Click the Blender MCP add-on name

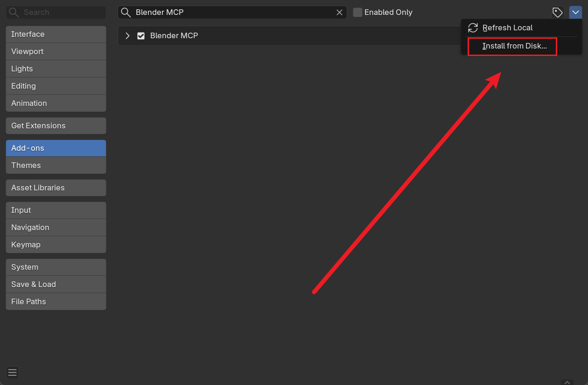tap(174, 36)
